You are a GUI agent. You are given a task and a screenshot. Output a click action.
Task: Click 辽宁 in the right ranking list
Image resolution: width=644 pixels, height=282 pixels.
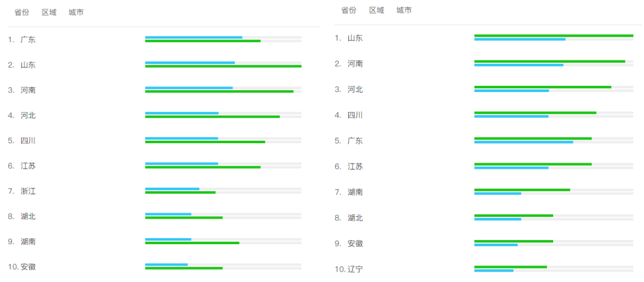pos(355,269)
